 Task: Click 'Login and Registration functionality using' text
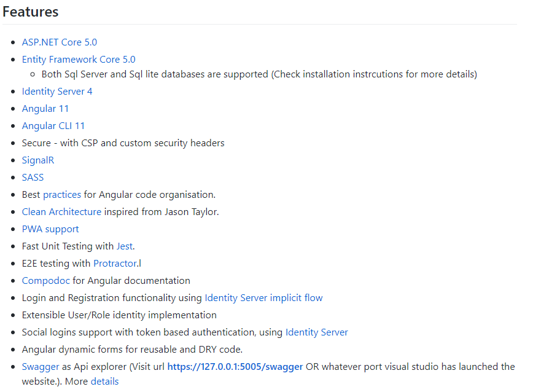(x=112, y=298)
